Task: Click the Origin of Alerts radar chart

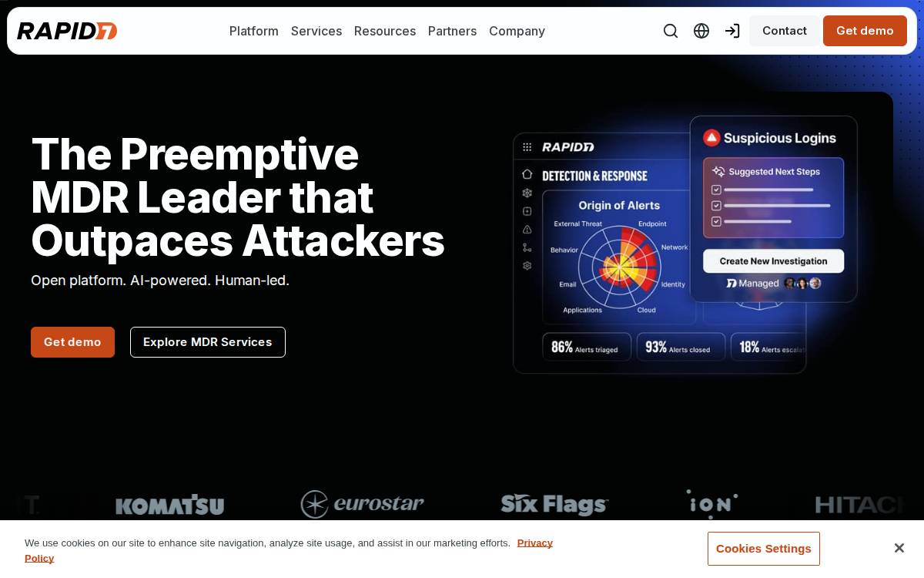Action: pos(619,267)
